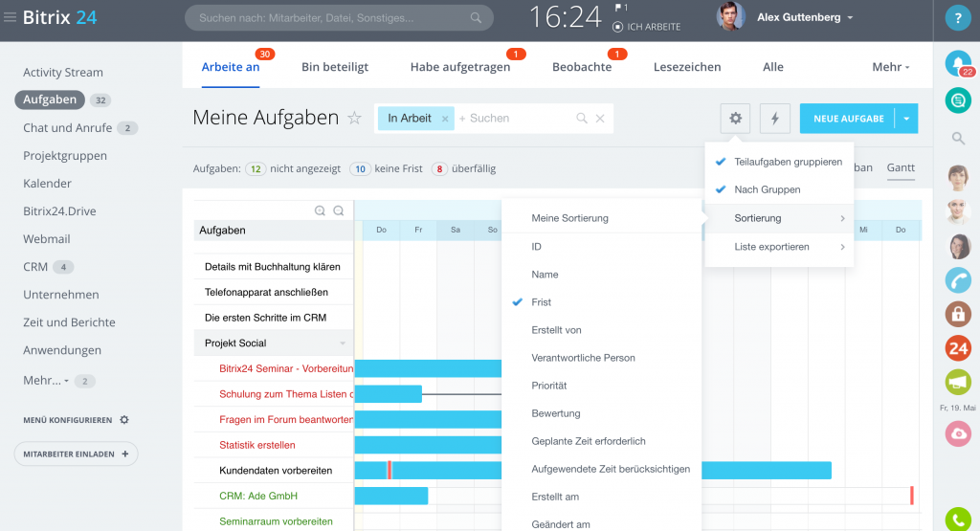The height and width of the screenshot is (531, 980).
Task: Open MENÜ KONFIGURIEREN gear in left menu
Action: pyautogui.click(x=124, y=420)
